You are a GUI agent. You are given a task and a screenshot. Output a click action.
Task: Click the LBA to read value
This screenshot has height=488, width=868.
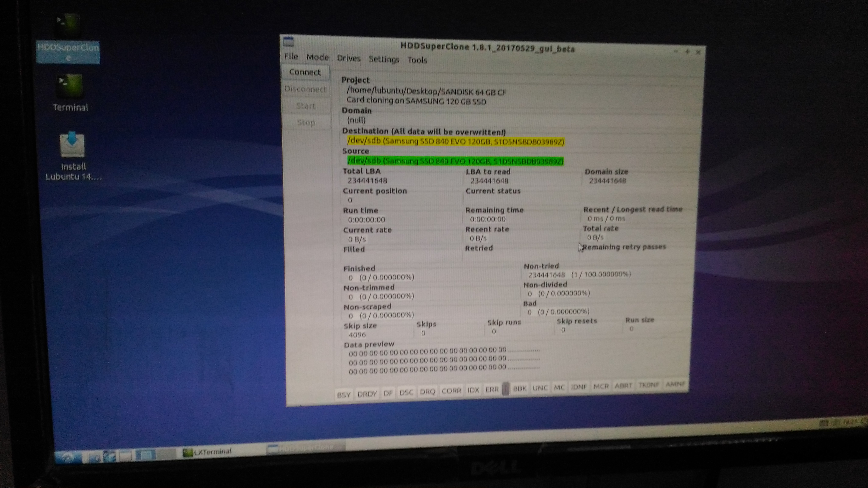[x=489, y=181]
